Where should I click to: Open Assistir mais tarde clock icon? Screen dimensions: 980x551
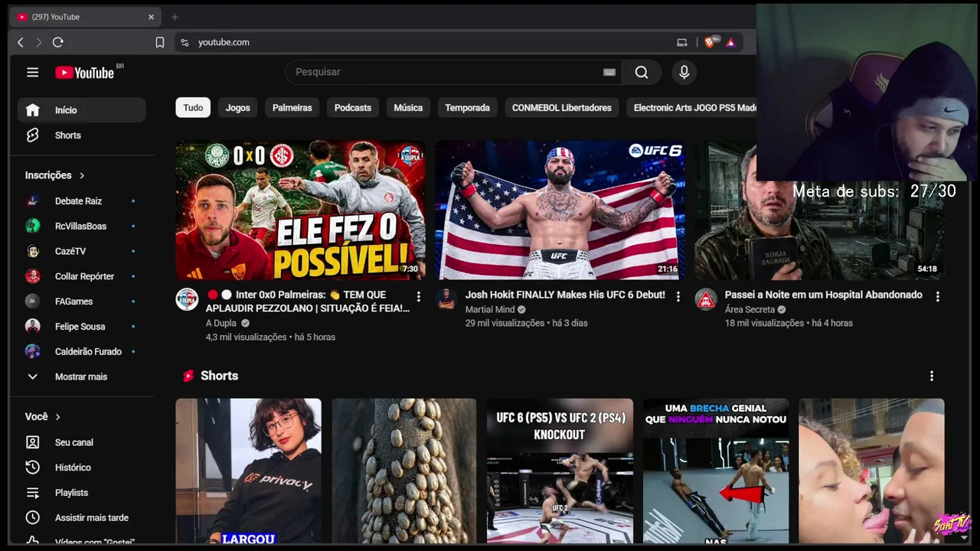32,518
